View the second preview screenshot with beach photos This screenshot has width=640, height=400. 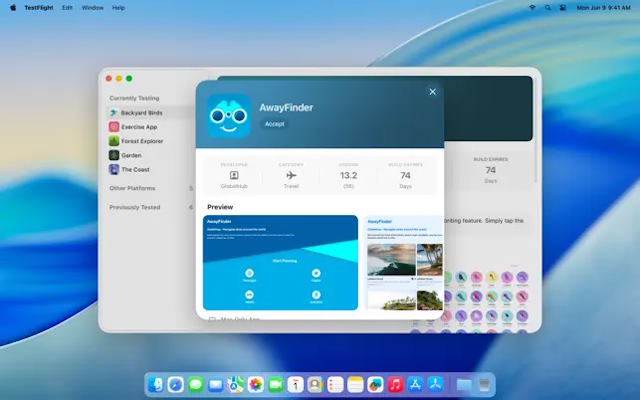403,262
